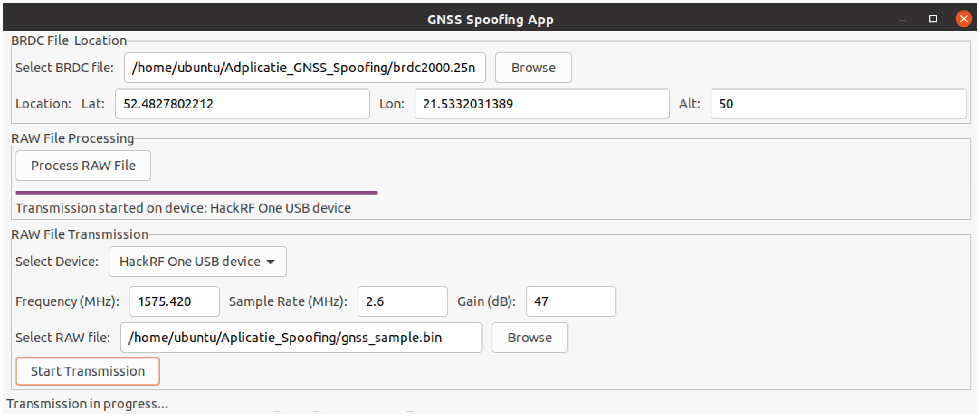Click the purple processing progress bar
The width and height of the screenshot is (980, 418).
[196, 193]
